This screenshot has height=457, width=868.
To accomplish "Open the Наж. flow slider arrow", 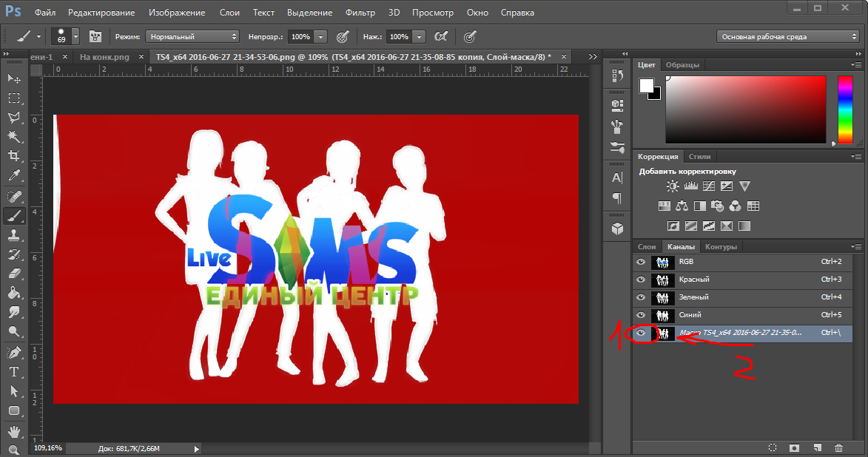I will pos(419,36).
